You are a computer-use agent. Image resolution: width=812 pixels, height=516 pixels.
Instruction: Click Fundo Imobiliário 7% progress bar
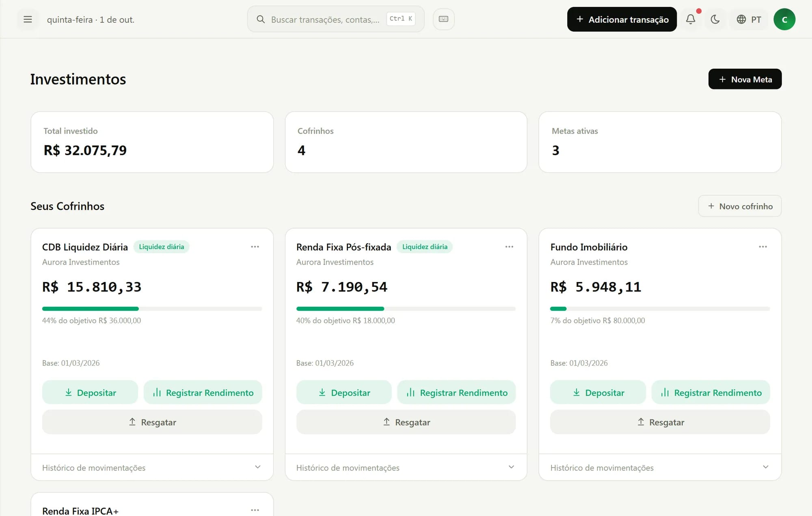click(x=660, y=309)
